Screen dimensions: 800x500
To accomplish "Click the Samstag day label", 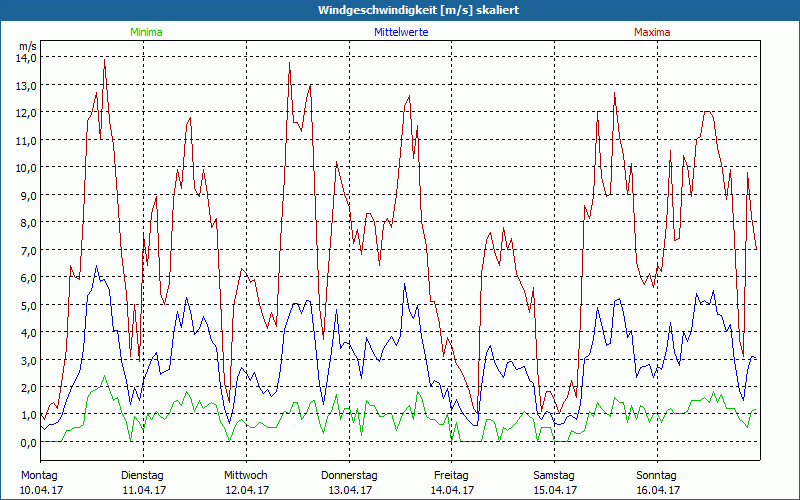I will coord(554,476).
